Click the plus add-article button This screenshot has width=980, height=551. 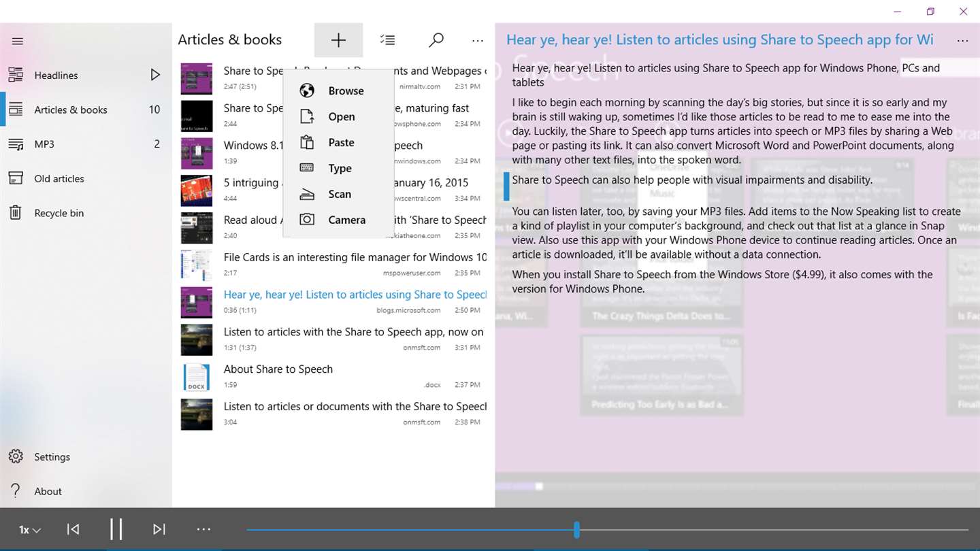point(338,40)
